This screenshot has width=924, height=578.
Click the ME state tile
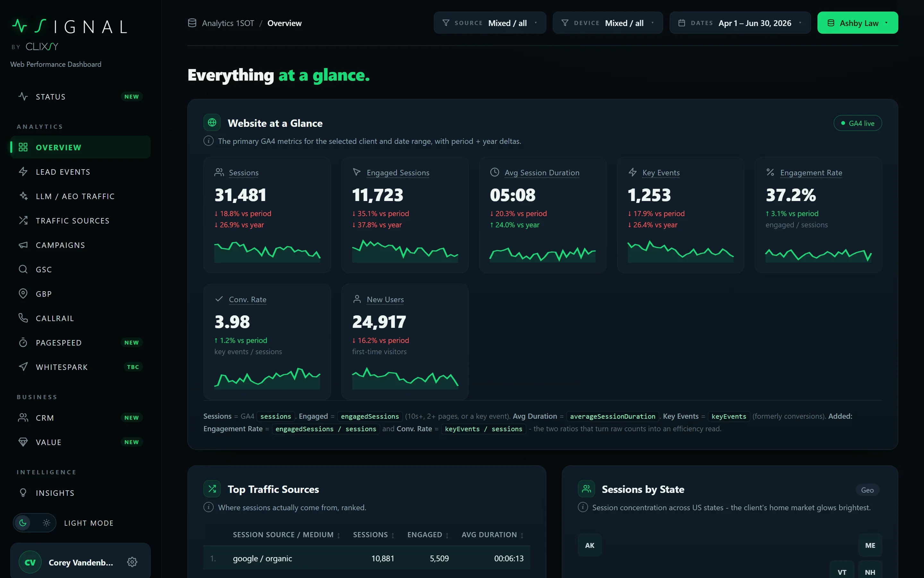[x=870, y=545]
